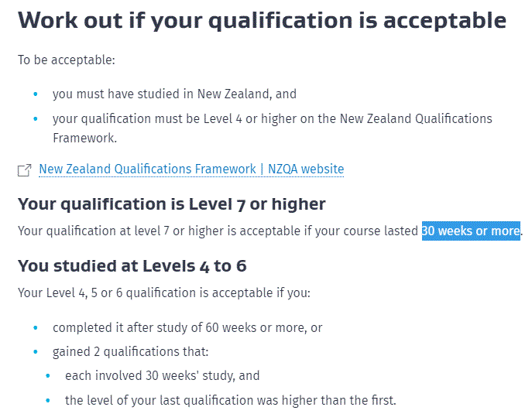532x414 pixels.
Task: Click the sentence 'Your qualification at level 7 or higher'
Action: click(x=270, y=231)
